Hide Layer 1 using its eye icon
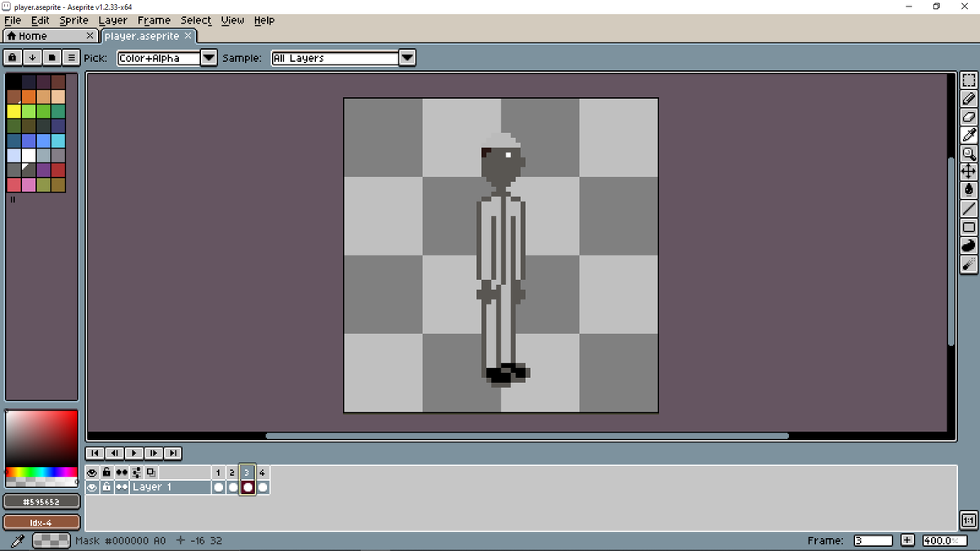980x551 pixels. (92, 487)
